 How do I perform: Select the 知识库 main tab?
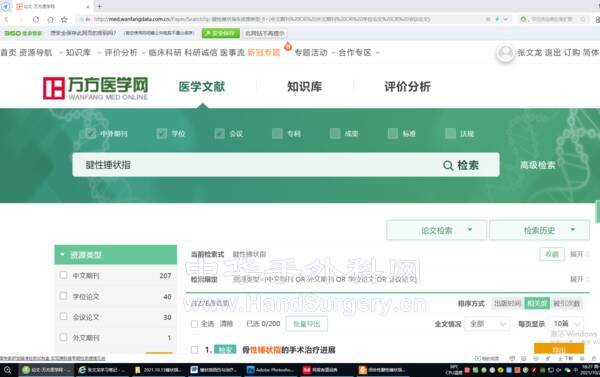coord(305,86)
